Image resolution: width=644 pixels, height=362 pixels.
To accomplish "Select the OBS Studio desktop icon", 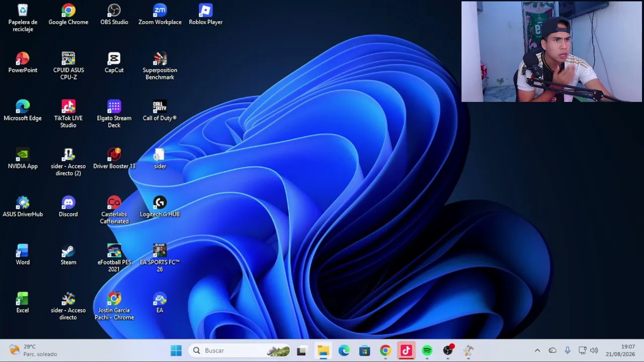I will pos(114,15).
